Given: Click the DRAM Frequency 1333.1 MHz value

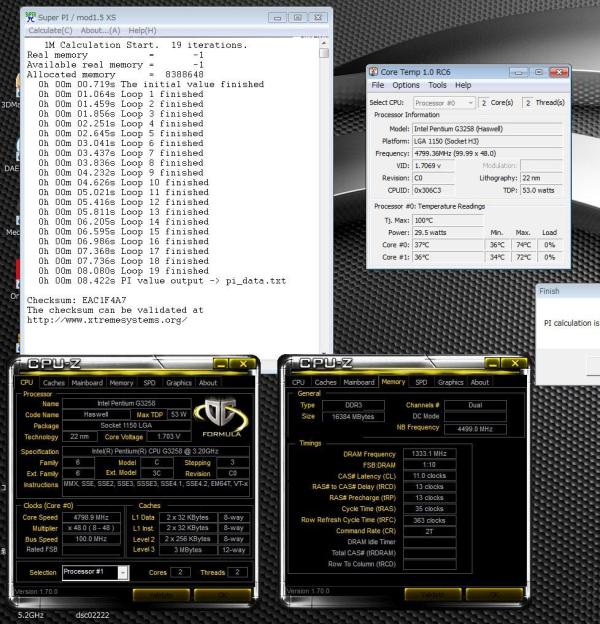Looking at the screenshot, I should coord(429,454).
